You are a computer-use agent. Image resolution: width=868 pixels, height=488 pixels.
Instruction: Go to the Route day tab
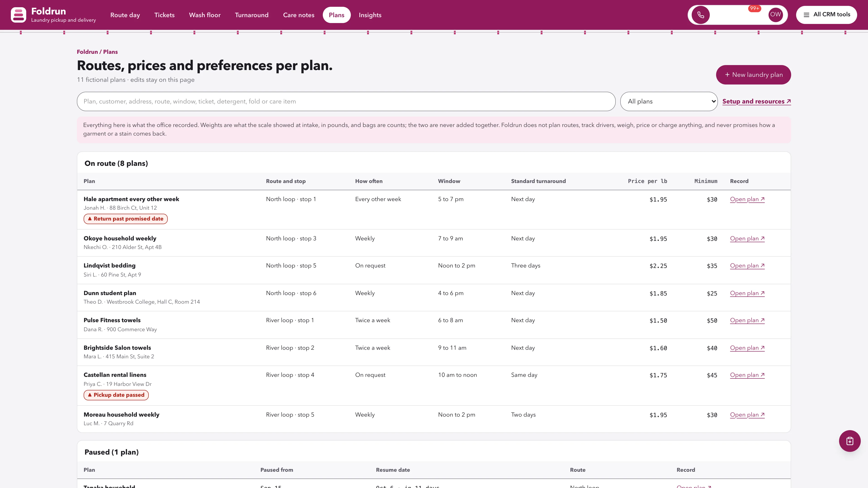pos(125,15)
